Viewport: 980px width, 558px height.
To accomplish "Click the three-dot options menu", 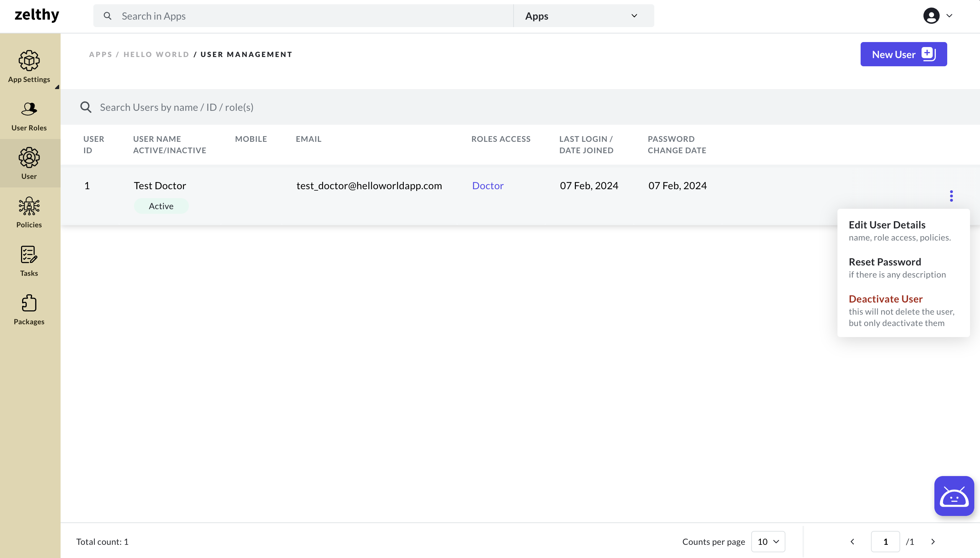I will tap(952, 196).
